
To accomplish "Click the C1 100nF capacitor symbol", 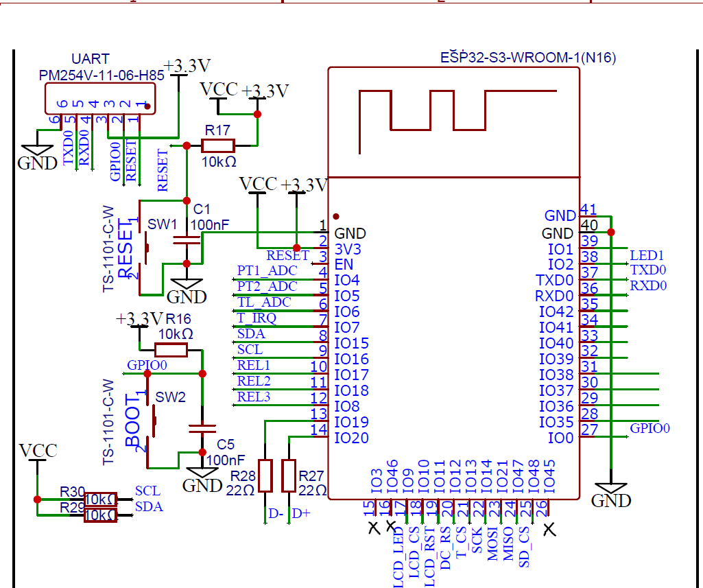I will pos(186,240).
